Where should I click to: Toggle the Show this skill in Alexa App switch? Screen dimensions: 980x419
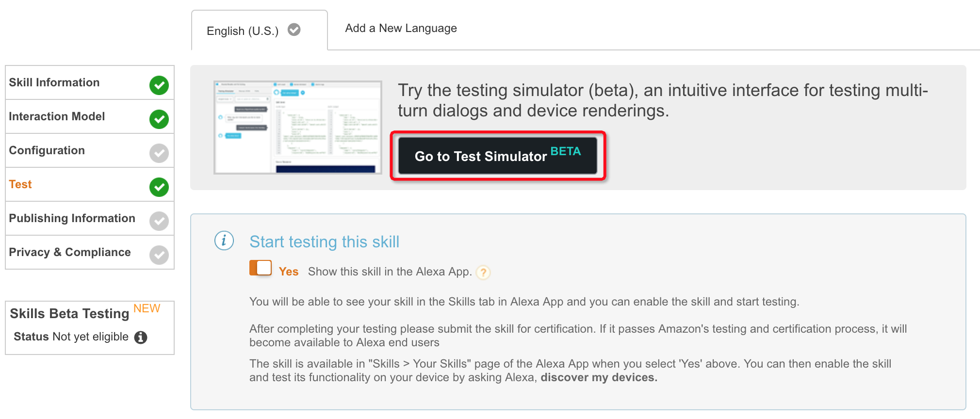coord(261,268)
